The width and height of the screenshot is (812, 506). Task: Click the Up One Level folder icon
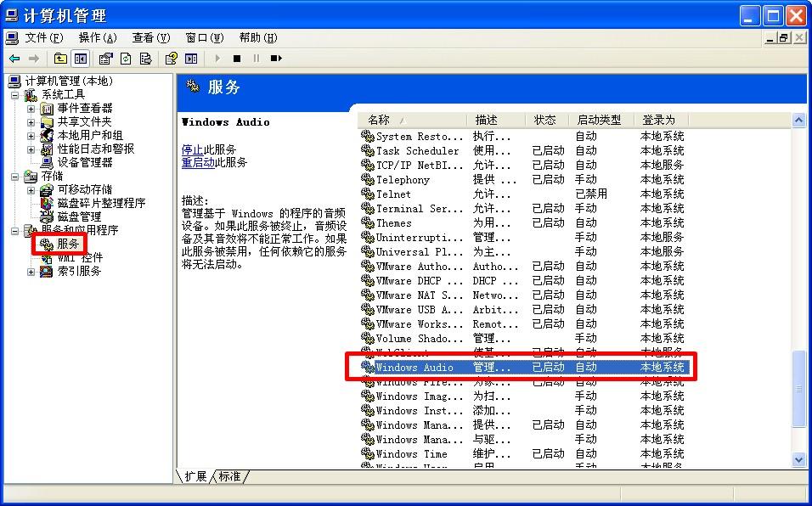pyautogui.click(x=59, y=58)
